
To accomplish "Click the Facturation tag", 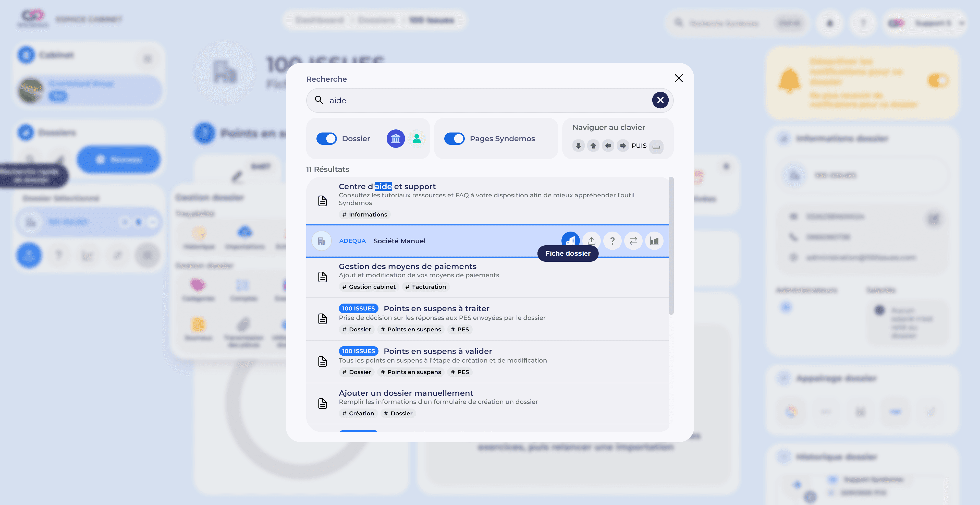I will (426, 287).
